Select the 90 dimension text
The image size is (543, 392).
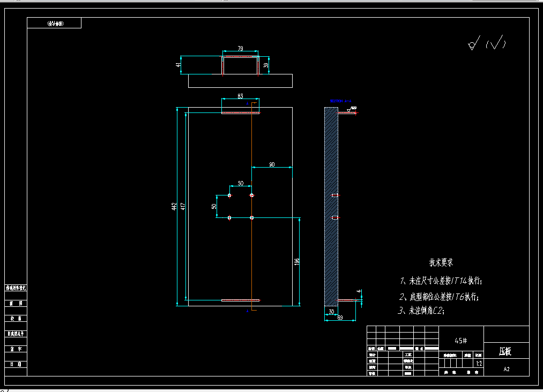point(272,164)
